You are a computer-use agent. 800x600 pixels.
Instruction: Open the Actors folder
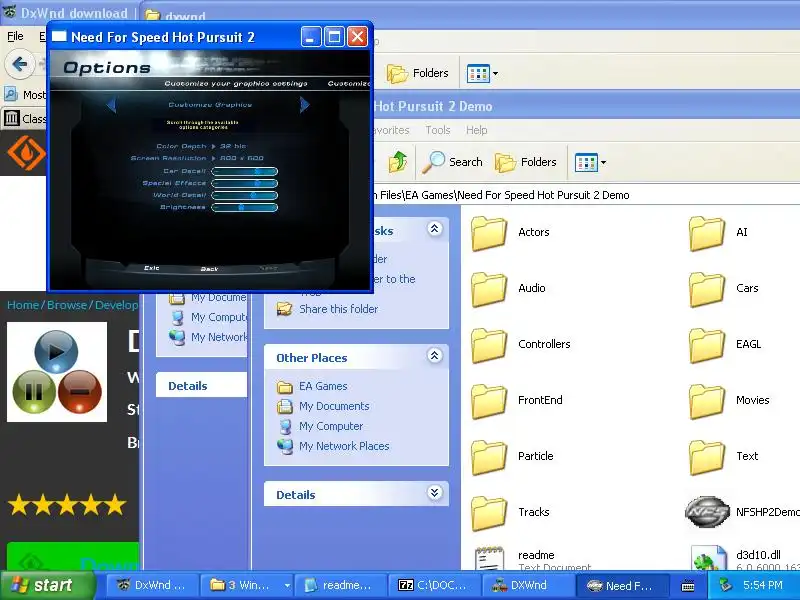510,233
